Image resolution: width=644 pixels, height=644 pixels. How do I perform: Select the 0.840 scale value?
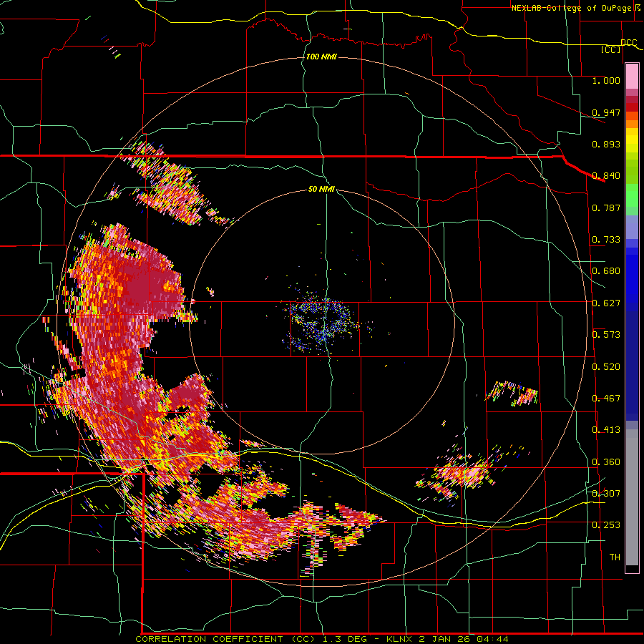tap(606, 176)
